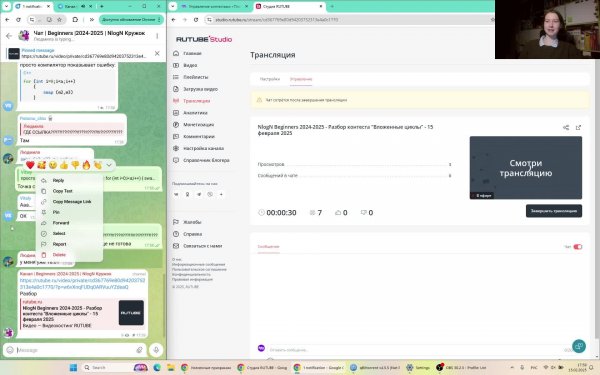
Task: Toggle the stream chat switch
Action: click(x=577, y=247)
